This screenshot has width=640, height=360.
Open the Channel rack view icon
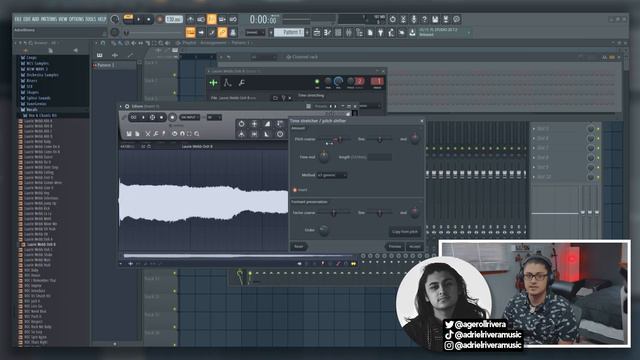tap(338, 33)
